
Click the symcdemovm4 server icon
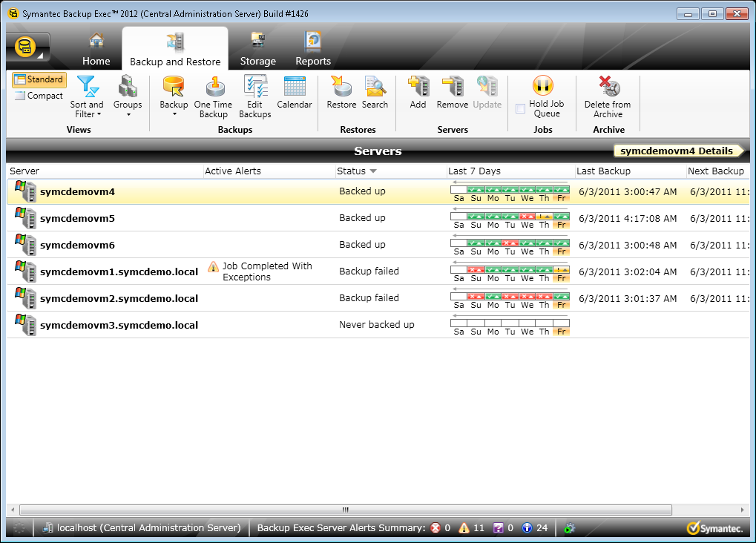pyautogui.click(x=25, y=191)
